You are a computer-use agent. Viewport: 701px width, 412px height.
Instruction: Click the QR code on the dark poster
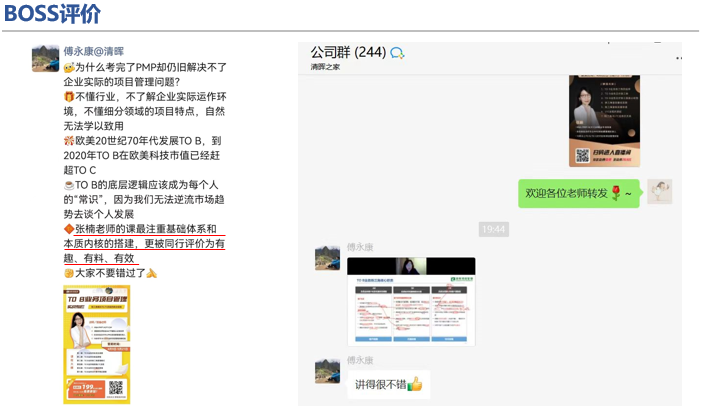(x=582, y=156)
